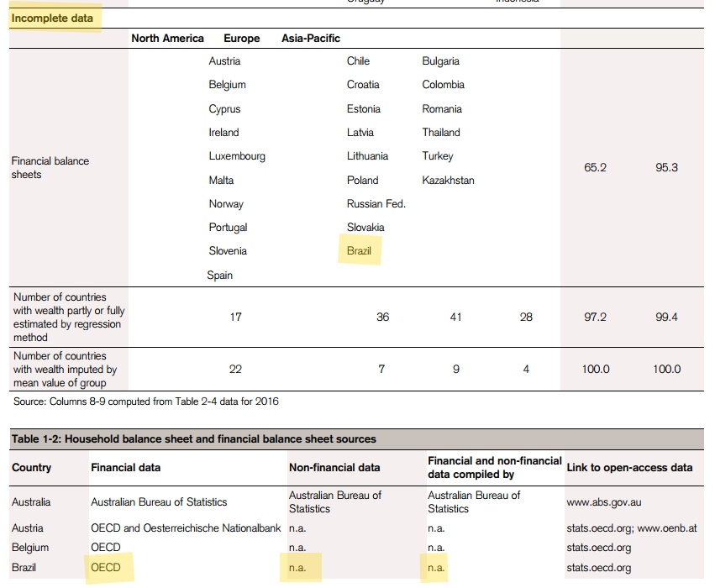Select "Cyprus" in the country list
Image resolution: width=715 pixels, height=588 pixels.
224,109
